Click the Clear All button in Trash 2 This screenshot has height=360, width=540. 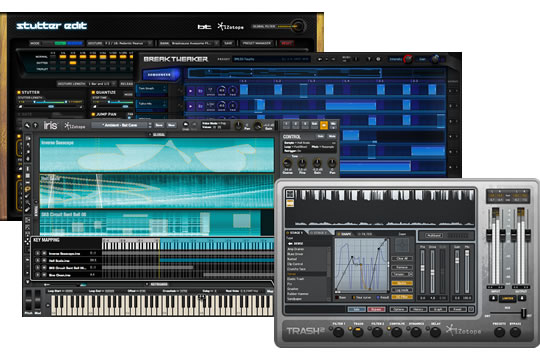coord(402,258)
